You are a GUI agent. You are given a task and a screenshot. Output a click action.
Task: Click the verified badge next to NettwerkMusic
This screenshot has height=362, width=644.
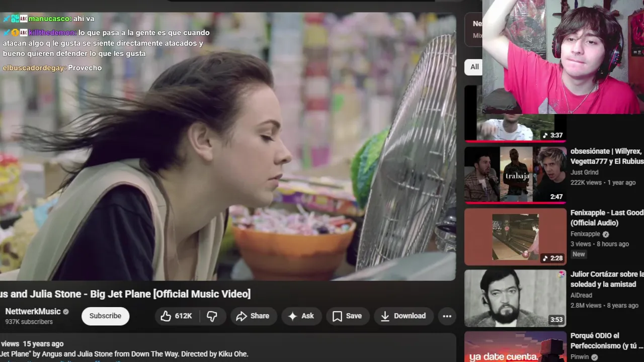pyautogui.click(x=66, y=312)
